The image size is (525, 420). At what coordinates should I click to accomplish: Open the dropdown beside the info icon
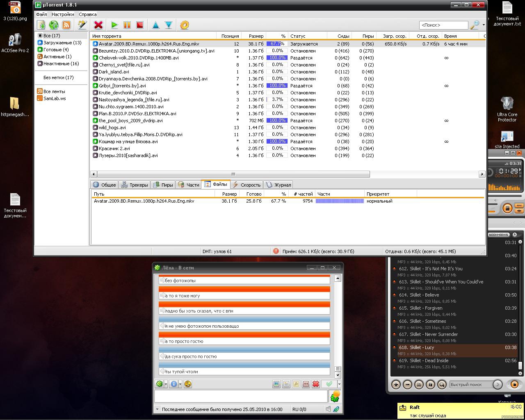click(180, 384)
